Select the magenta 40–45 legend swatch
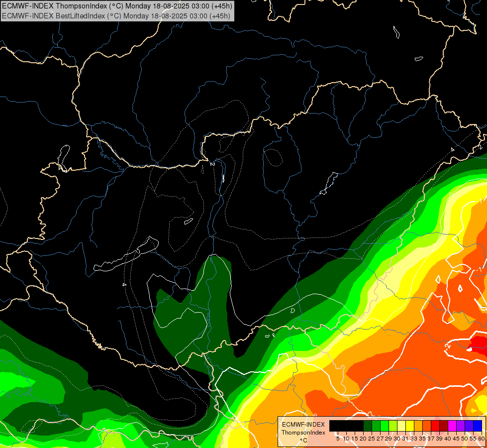This screenshot has width=487, height=448. pyautogui.click(x=452, y=426)
